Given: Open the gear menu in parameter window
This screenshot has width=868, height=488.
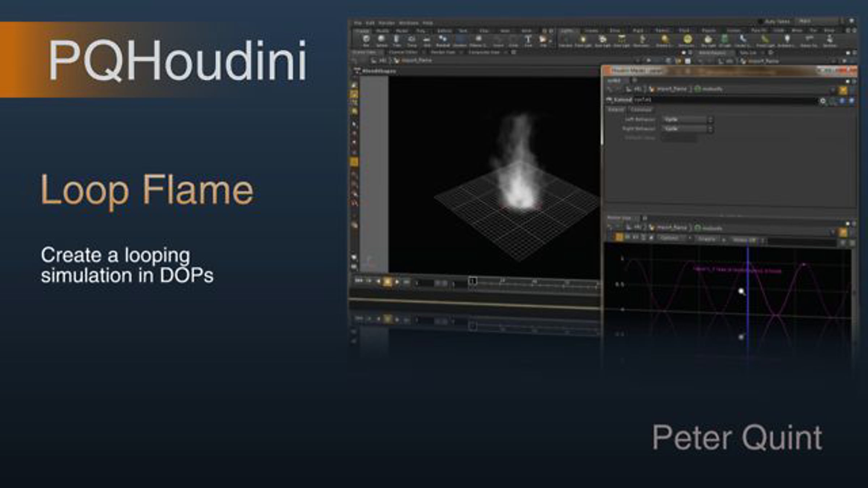Looking at the screenshot, I should point(823,101).
